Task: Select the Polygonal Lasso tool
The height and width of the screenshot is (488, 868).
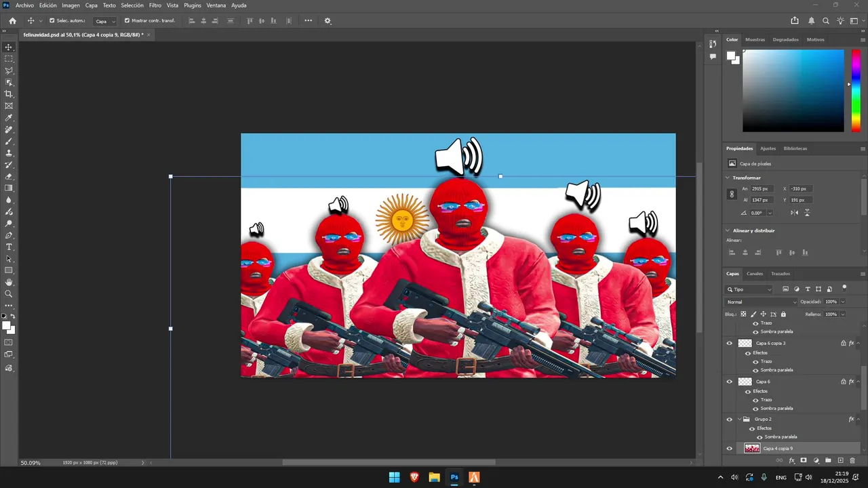Action: [x=9, y=70]
